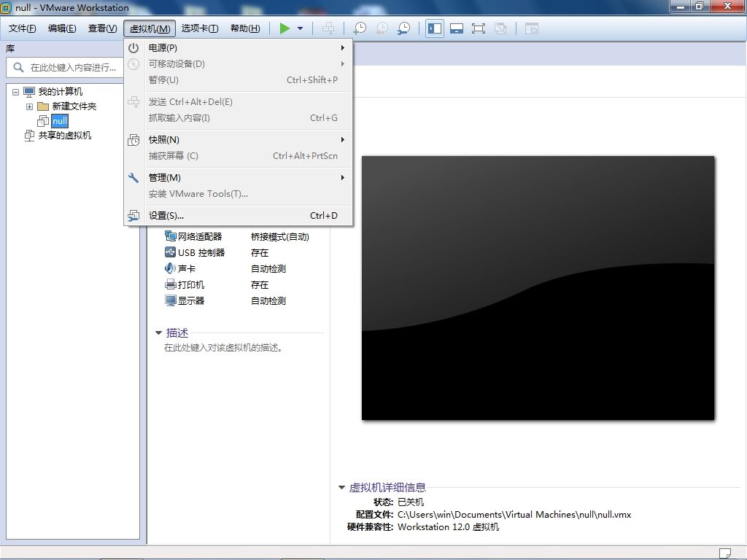
Task: Click the 打印机 device label
Action: (191, 285)
